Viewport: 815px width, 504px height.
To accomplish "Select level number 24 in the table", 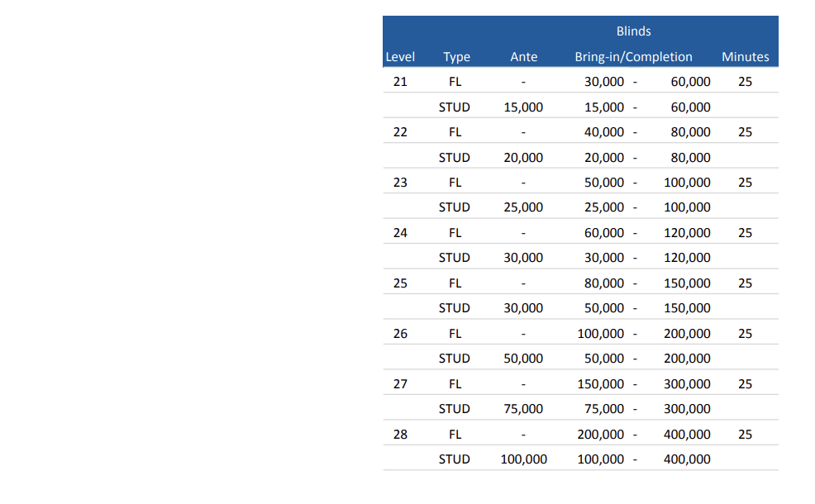I will tap(400, 233).
